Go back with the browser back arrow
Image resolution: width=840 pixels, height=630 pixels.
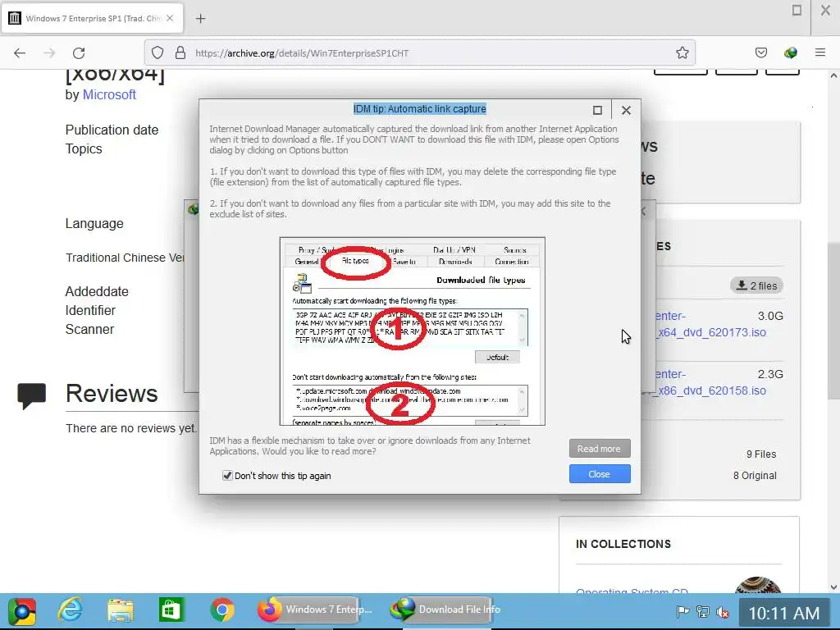[x=20, y=53]
